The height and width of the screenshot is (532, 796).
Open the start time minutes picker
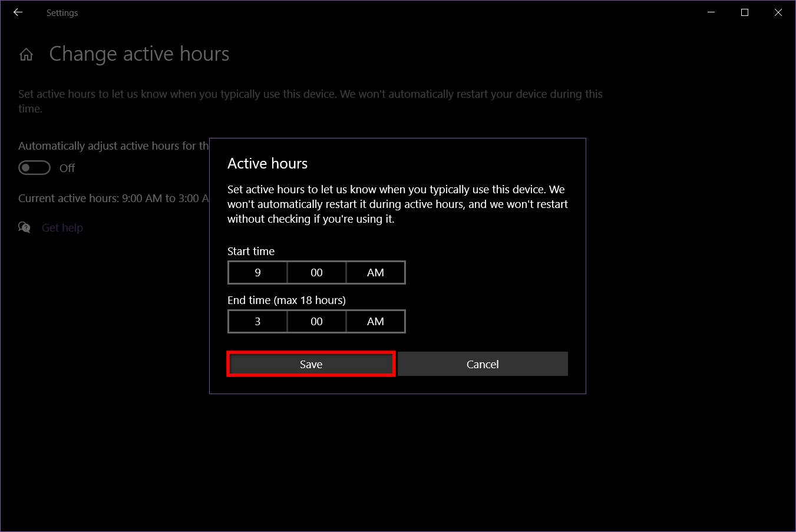pyautogui.click(x=316, y=273)
